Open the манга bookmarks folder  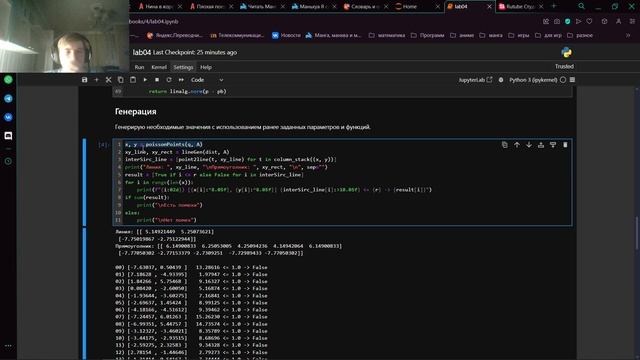coord(491,36)
